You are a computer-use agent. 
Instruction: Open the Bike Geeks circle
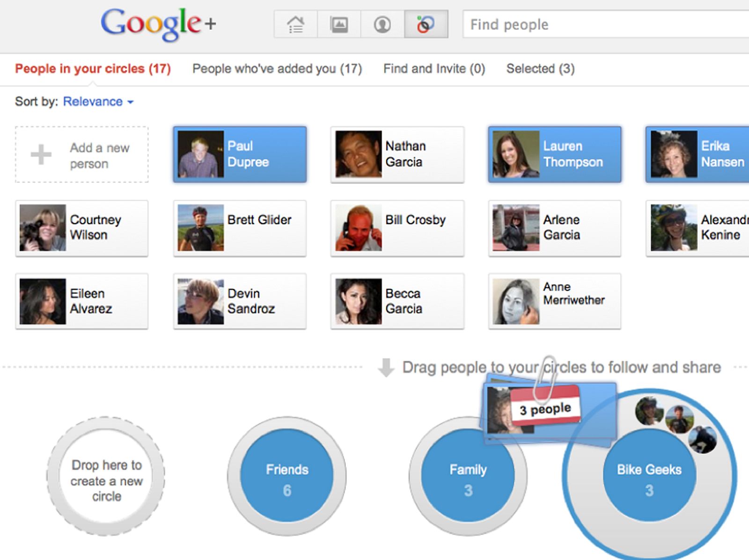(649, 476)
